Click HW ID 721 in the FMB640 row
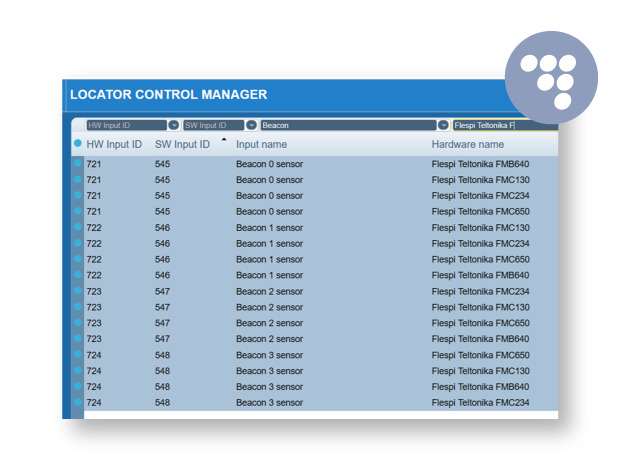Image resolution: width=629 pixels, height=460 pixels. tap(94, 164)
